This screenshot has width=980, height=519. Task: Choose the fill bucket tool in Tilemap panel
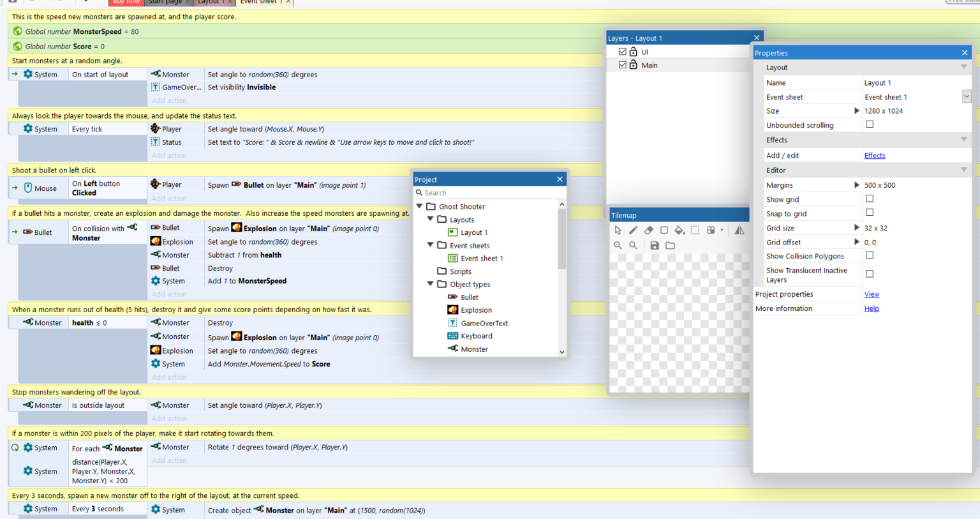pyautogui.click(x=679, y=230)
